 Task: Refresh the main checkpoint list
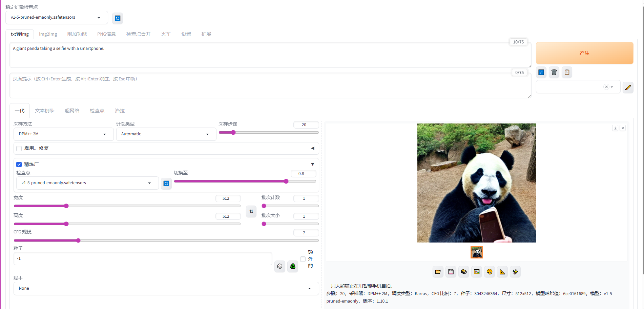pos(118,18)
